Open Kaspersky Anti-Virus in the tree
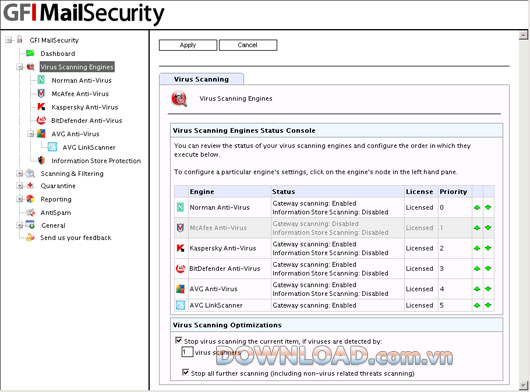530x392 pixels. [x=85, y=107]
